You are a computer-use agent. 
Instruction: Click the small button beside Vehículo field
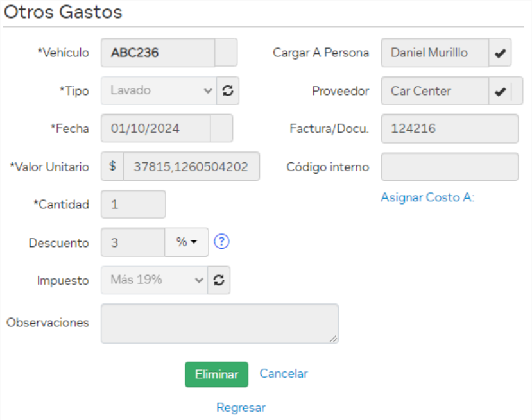click(x=226, y=53)
